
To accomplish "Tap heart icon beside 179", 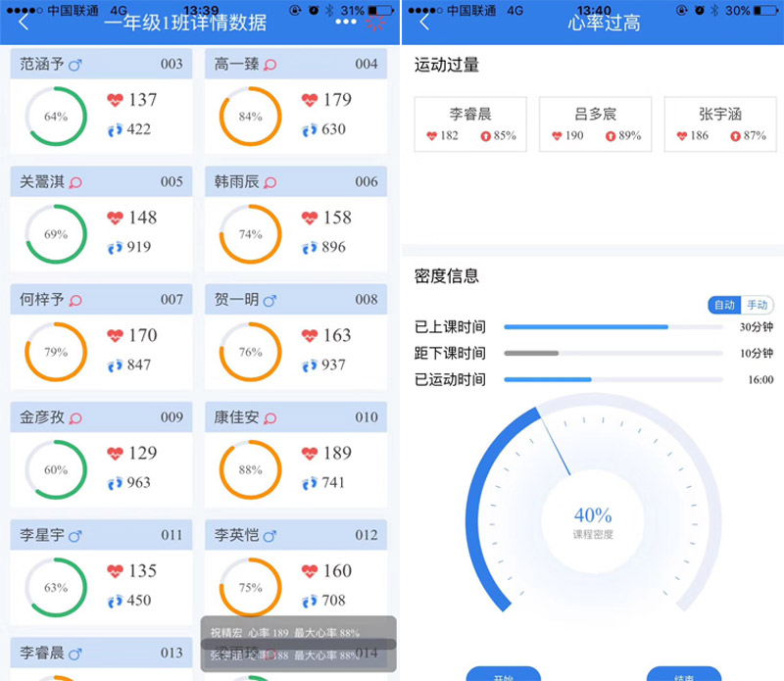I will pyautogui.click(x=310, y=100).
